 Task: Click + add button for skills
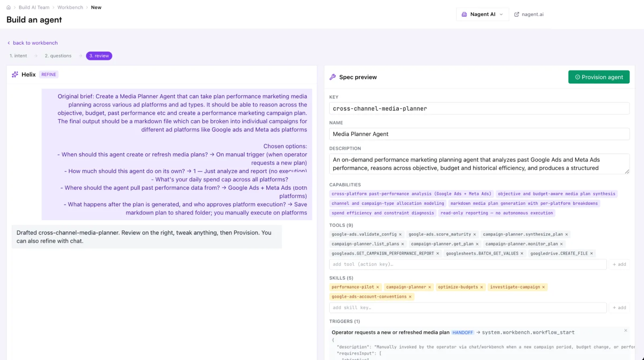pyautogui.click(x=619, y=308)
